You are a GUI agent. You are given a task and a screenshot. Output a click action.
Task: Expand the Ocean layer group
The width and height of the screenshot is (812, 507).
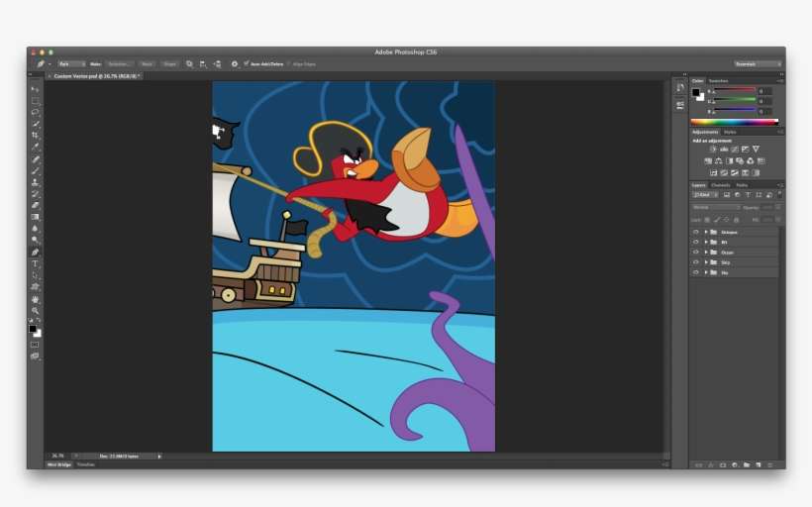(x=706, y=253)
